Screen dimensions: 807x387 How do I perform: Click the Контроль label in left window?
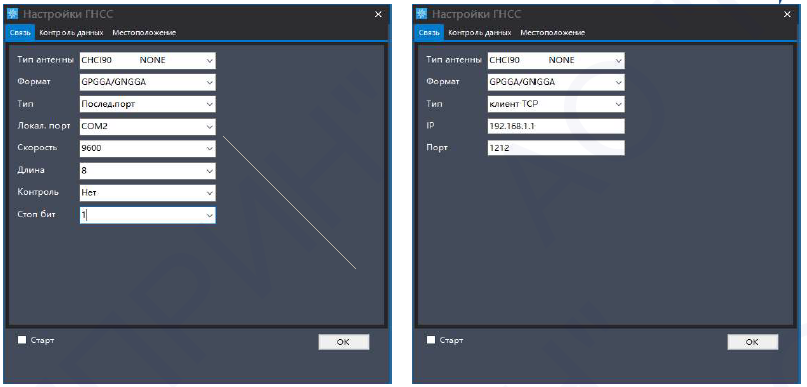point(38,192)
